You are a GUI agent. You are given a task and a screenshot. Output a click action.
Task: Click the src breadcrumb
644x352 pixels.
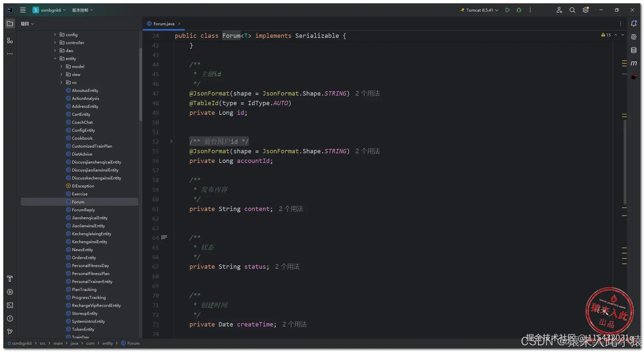pos(42,343)
